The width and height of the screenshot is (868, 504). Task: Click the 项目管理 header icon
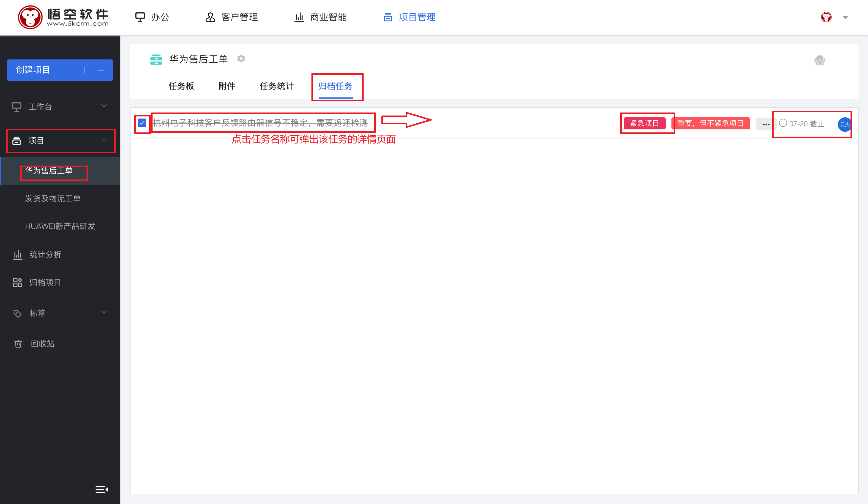click(388, 17)
